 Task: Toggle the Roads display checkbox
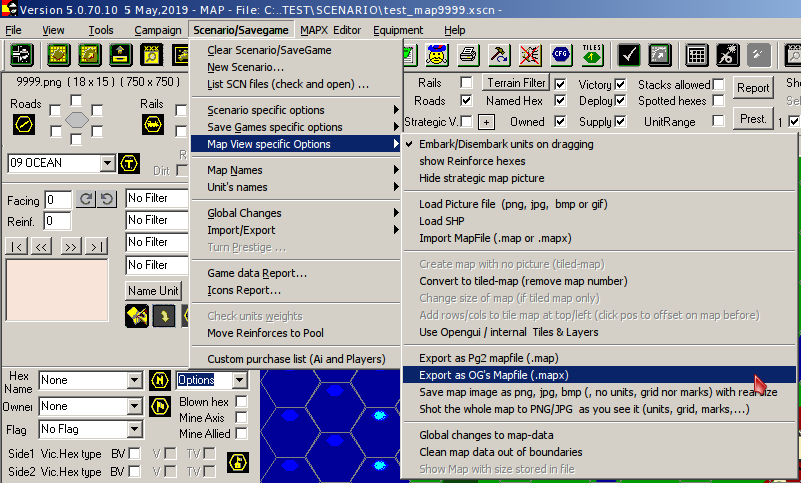(466, 100)
